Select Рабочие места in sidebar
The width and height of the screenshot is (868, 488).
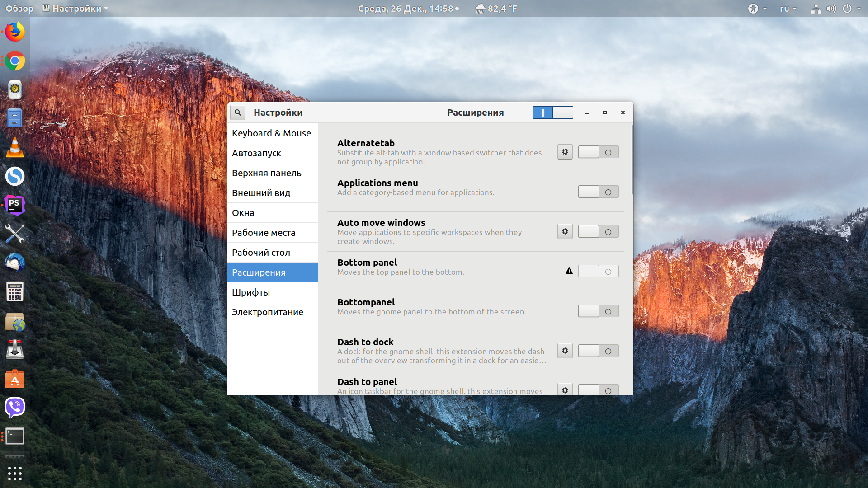273,233
